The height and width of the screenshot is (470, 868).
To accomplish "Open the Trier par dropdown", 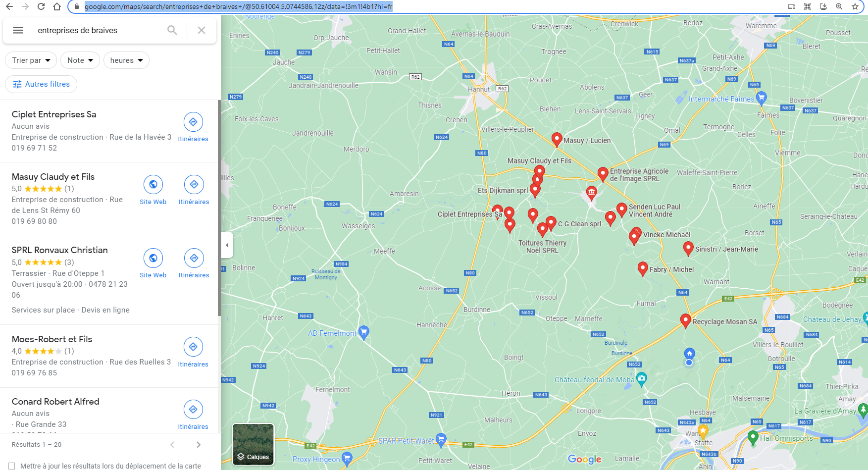I will click(x=31, y=60).
